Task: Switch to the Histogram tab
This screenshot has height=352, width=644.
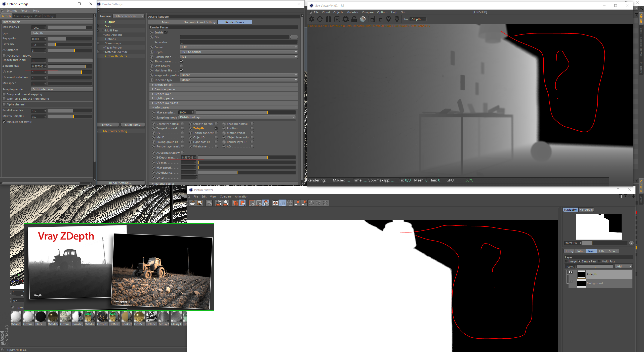Action: click(x=586, y=210)
